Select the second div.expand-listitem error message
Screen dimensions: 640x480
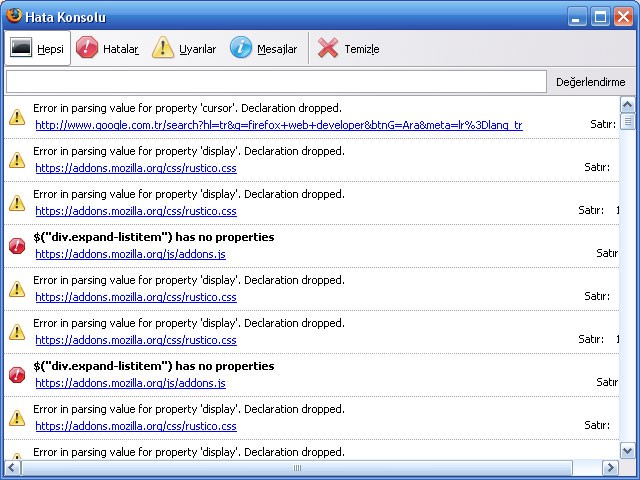tap(153, 366)
